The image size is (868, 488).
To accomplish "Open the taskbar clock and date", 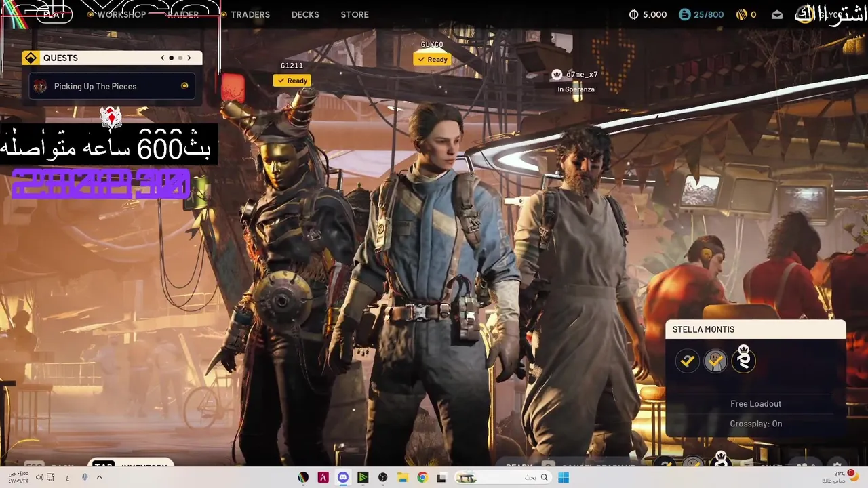I will [18, 477].
